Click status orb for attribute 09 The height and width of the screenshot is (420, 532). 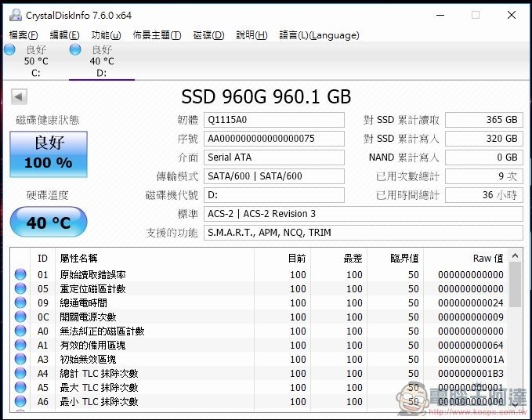(x=20, y=302)
